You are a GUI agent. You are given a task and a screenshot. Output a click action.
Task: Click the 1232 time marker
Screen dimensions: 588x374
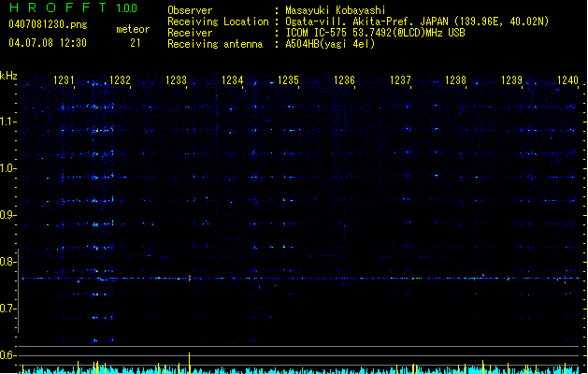tap(120, 80)
